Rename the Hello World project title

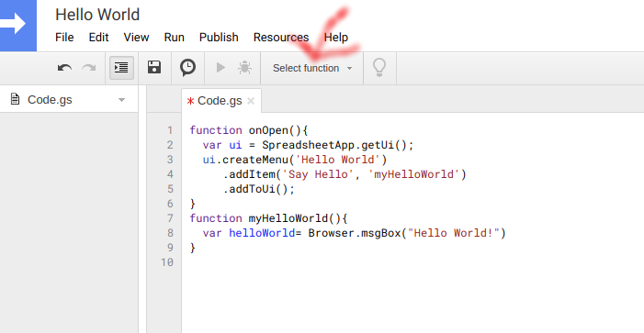pos(97,15)
